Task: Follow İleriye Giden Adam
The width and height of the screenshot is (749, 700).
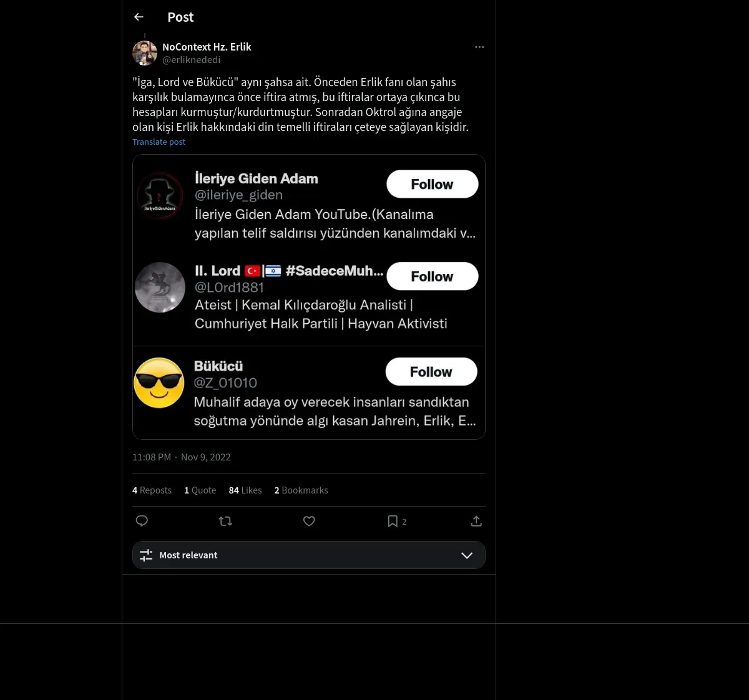Action: click(432, 184)
